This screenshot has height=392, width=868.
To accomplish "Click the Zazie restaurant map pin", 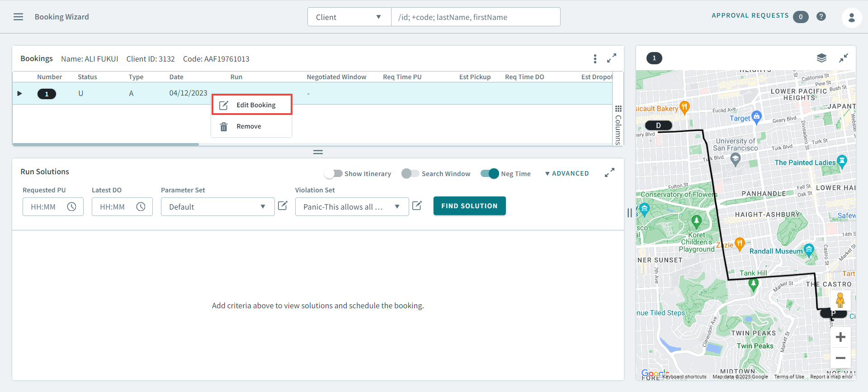I will [740, 244].
